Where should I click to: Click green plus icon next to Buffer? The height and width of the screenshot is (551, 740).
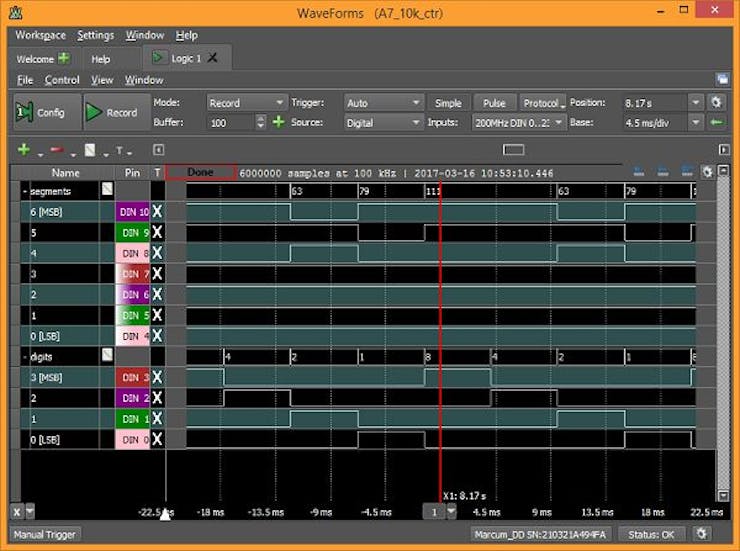pos(278,122)
